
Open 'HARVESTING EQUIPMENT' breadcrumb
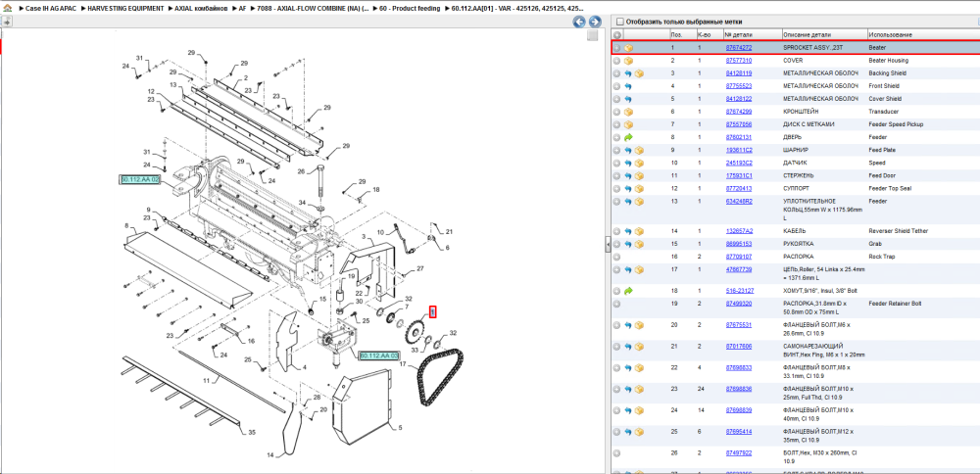pos(125,9)
